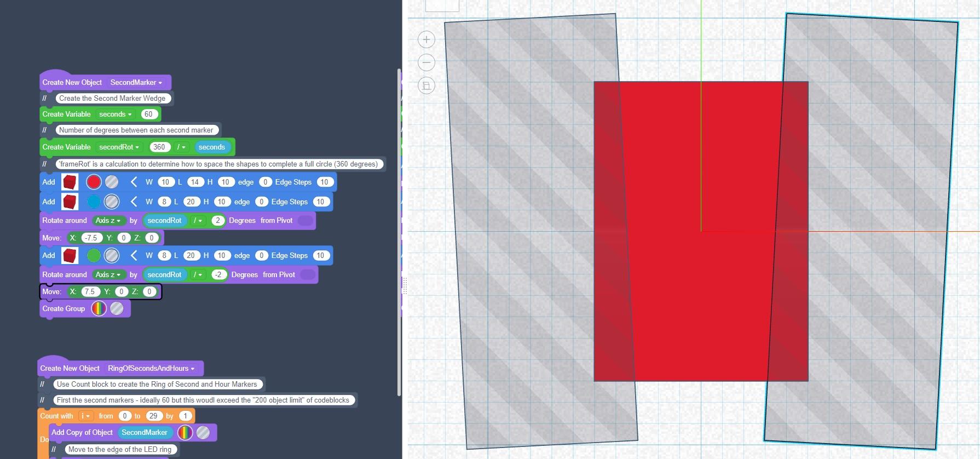Click the panel divider grip handle
Image resolution: width=980 pixels, height=459 pixels.
pos(405,285)
